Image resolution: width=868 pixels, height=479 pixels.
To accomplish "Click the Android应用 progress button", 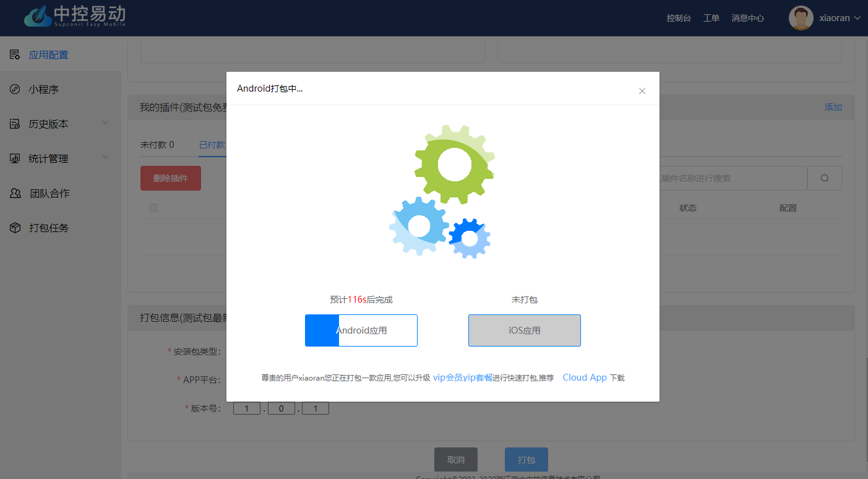I will pyautogui.click(x=361, y=330).
